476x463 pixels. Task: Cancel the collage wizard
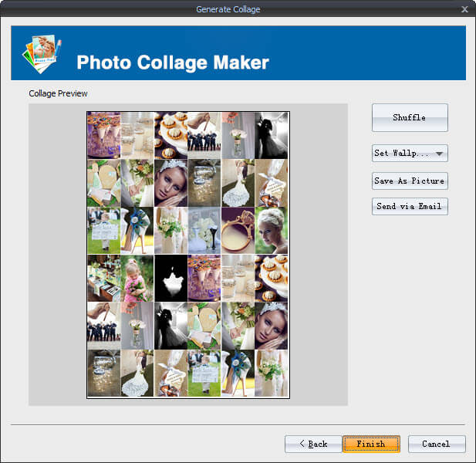[x=437, y=444]
